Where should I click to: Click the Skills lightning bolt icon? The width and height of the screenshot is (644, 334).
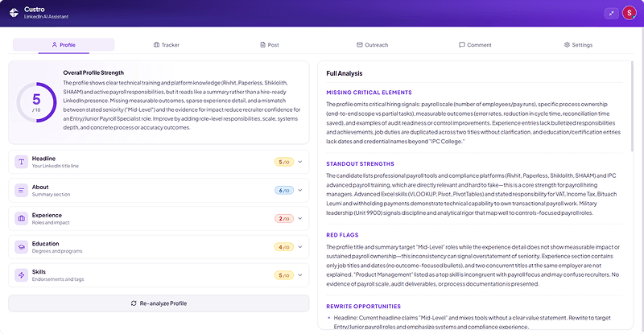(x=22, y=275)
